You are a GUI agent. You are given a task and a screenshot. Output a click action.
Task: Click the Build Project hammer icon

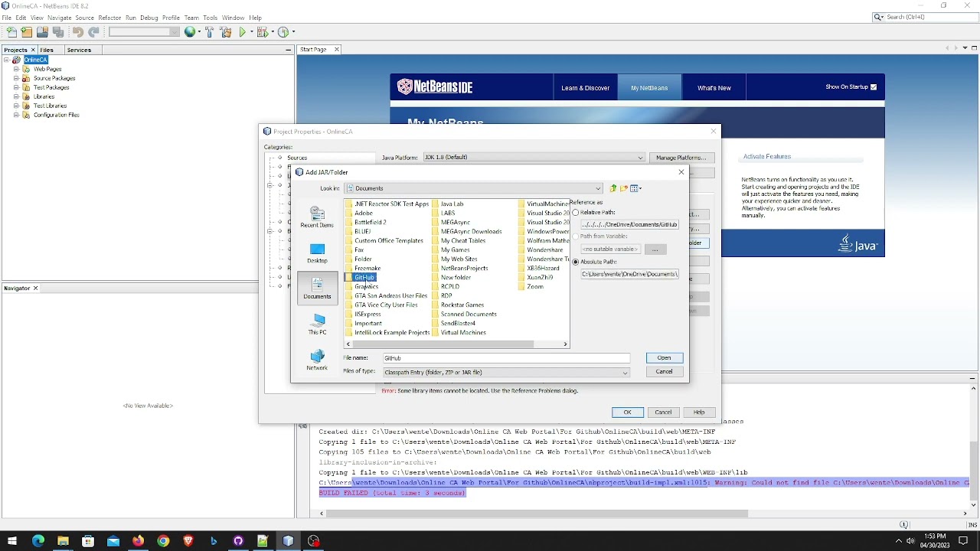pos(209,32)
